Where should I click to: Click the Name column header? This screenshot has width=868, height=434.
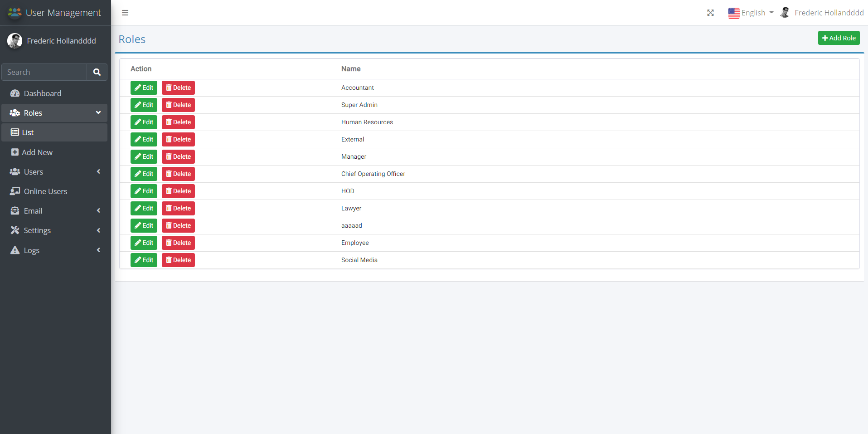[x=351, y=69]
